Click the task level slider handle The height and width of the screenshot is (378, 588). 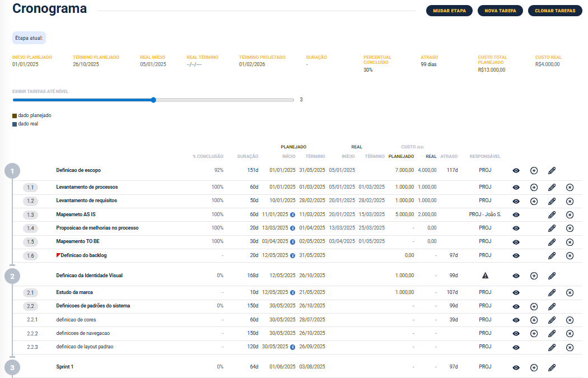[153, 100]
